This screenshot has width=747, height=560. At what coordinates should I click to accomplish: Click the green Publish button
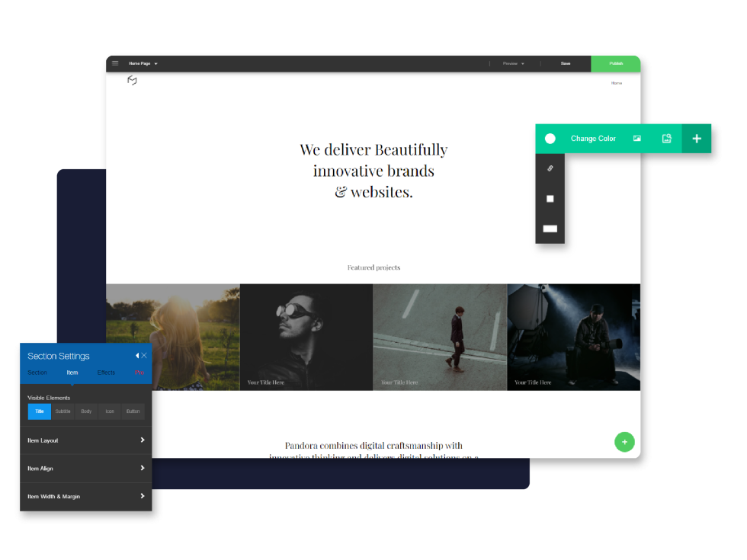coord(616,64)
